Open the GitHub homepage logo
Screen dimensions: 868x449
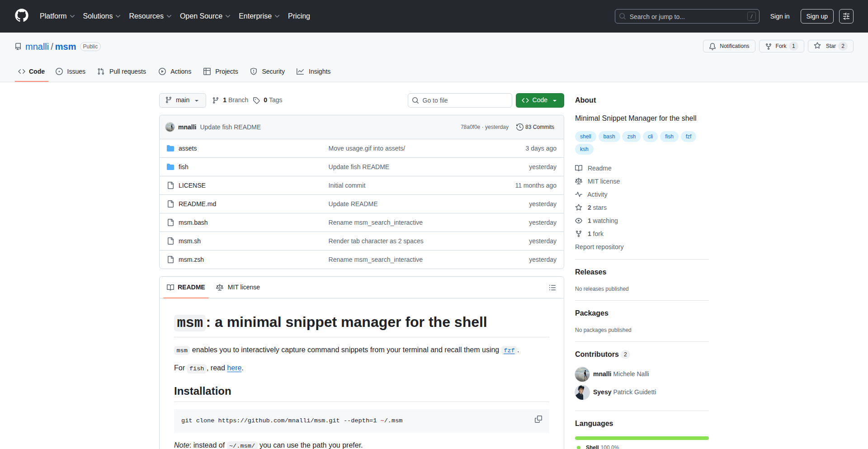(22, 16)
